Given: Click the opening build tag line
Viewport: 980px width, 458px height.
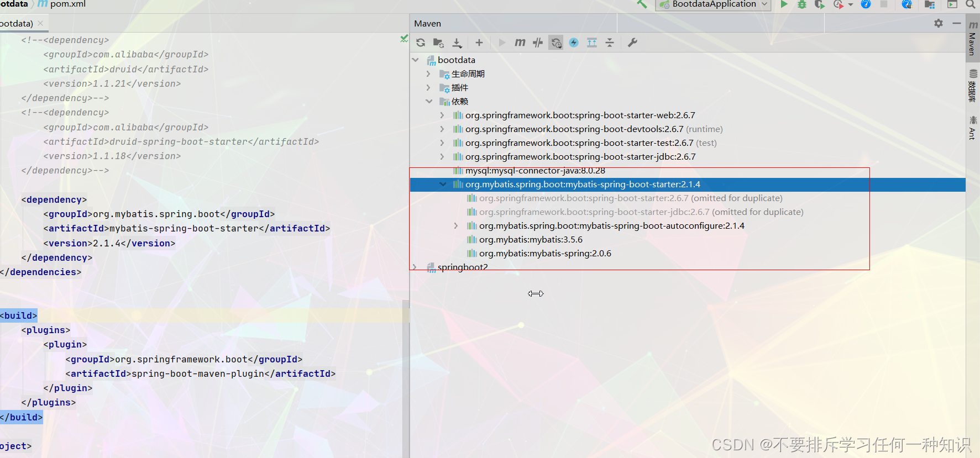Looking at the screenshot, I should pyautogui.click(x=18, y=315).
